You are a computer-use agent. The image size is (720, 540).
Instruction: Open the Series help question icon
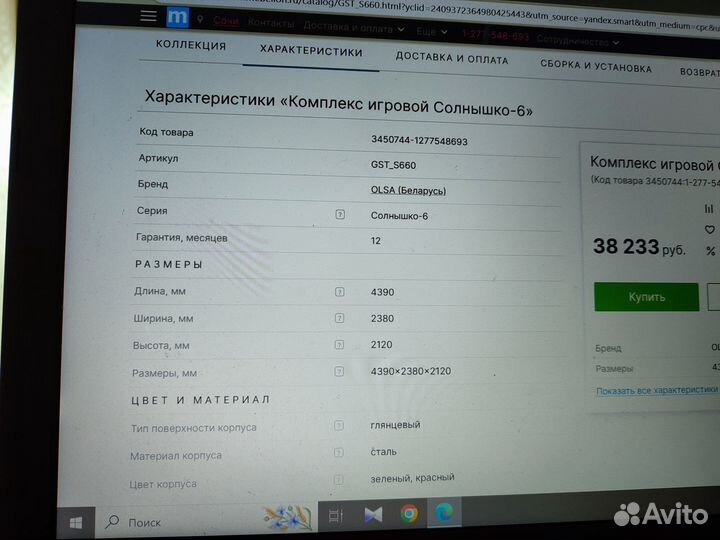pos(340,214)
